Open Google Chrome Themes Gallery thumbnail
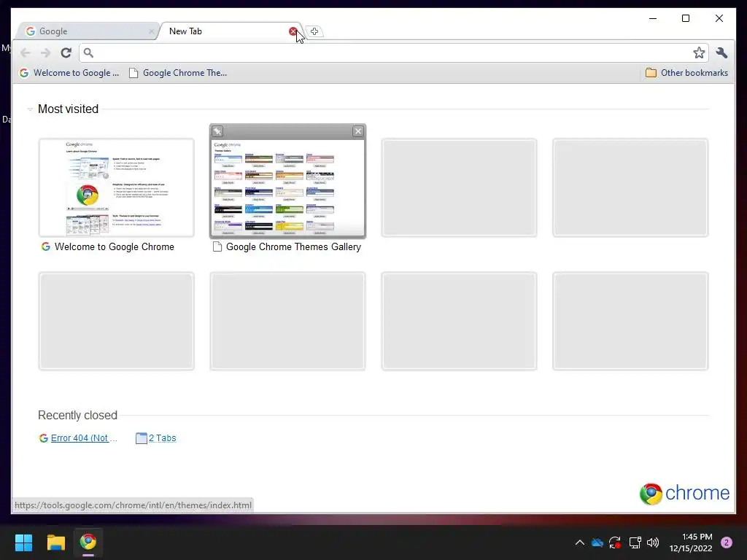 287,187
